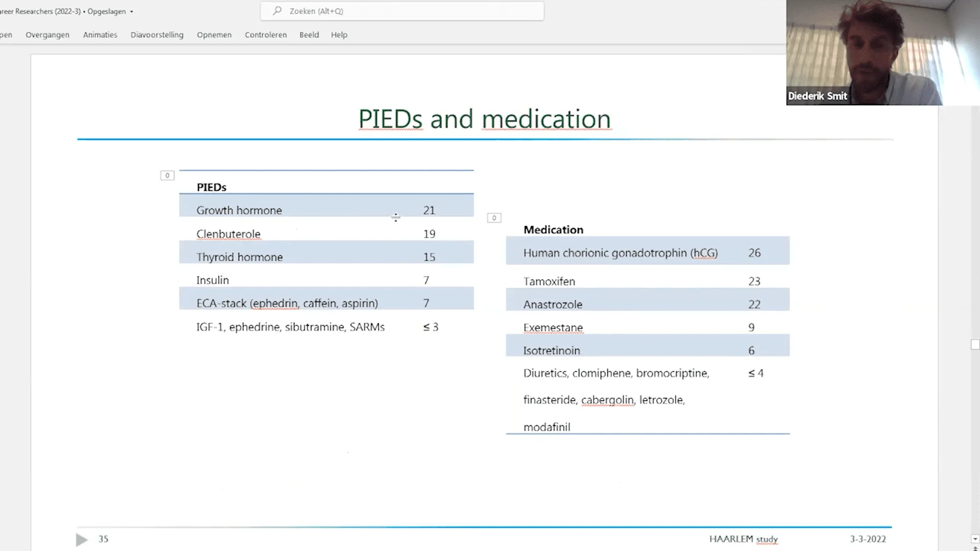This screenshot has width=980, height=551.
Task: Click the Zoeken search box
Action: 402,11
